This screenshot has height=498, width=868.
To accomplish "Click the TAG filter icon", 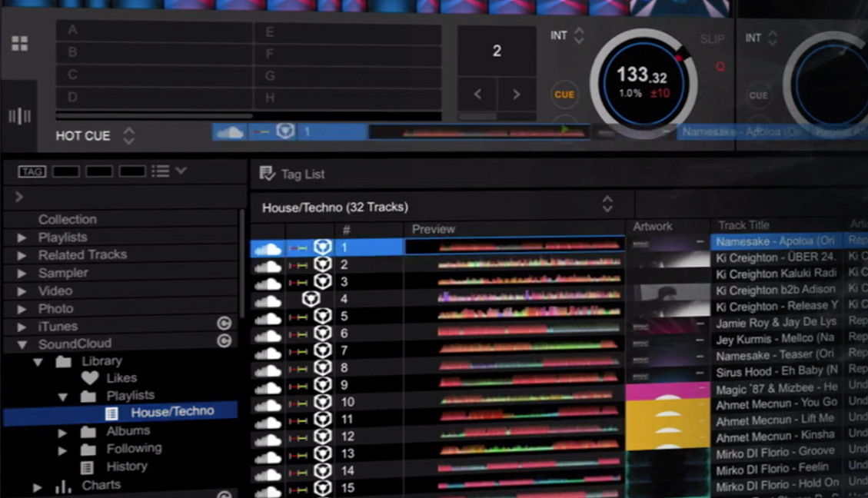I will coord(32,171).
